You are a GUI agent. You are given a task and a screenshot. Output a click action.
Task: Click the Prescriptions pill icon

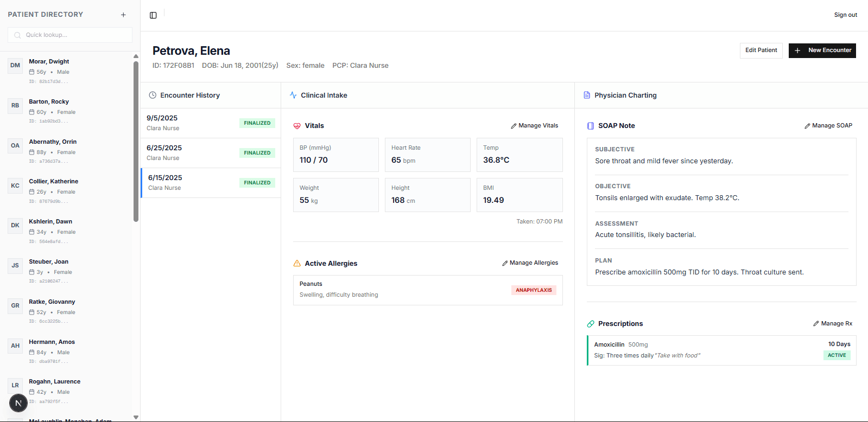[591, 324]
